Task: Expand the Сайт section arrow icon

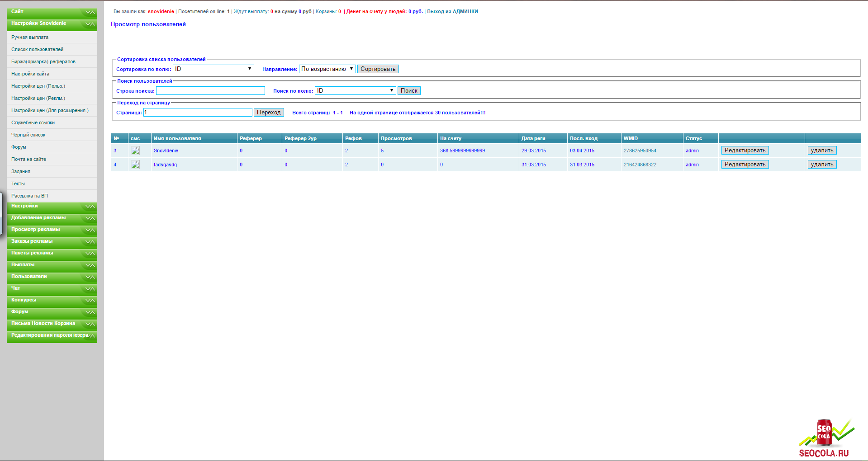Action: 90,12
